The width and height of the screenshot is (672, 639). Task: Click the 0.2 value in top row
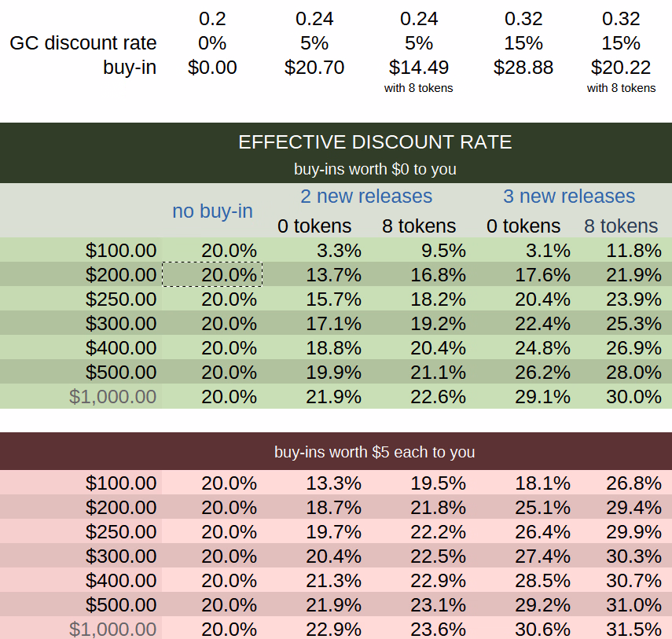212,18
